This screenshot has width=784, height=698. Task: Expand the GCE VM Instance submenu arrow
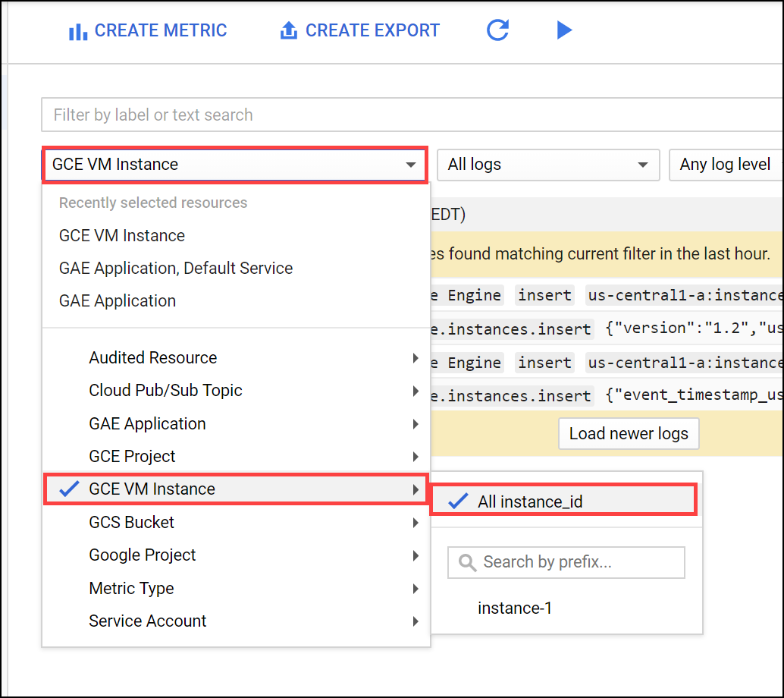(416, 489)
